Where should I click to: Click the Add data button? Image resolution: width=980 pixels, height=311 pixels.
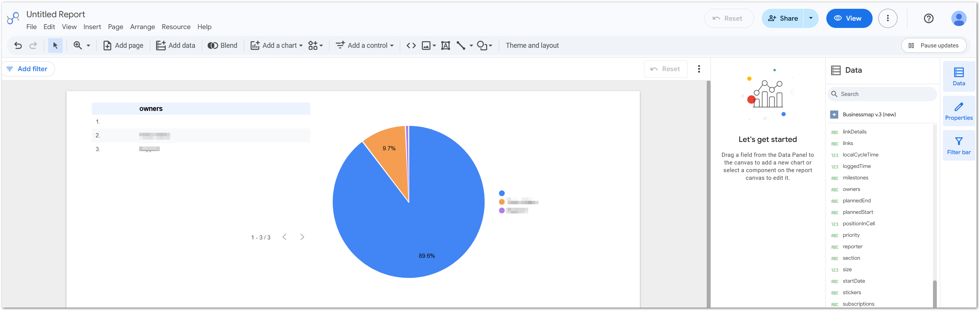pos(176,46)
